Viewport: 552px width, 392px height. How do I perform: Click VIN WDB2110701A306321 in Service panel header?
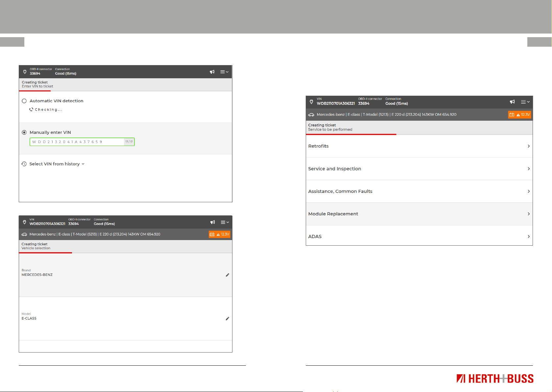[x=336, y=101]
